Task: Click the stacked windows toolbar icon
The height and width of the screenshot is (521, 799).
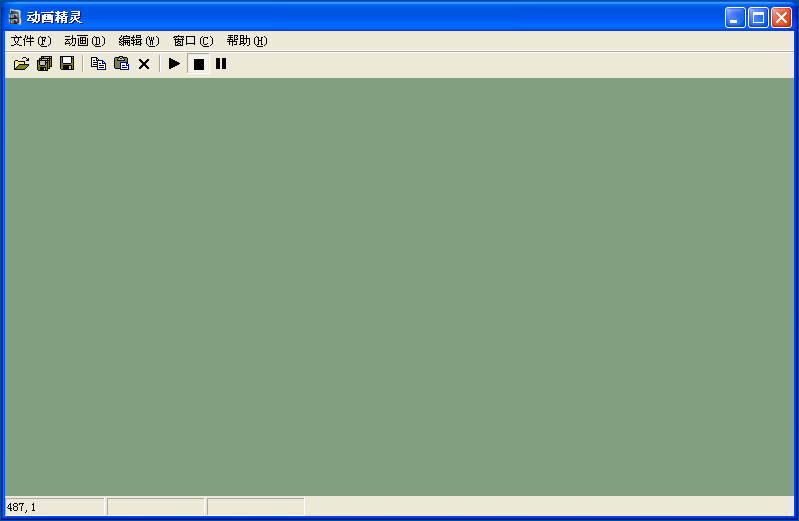Action: coord(44,64)
